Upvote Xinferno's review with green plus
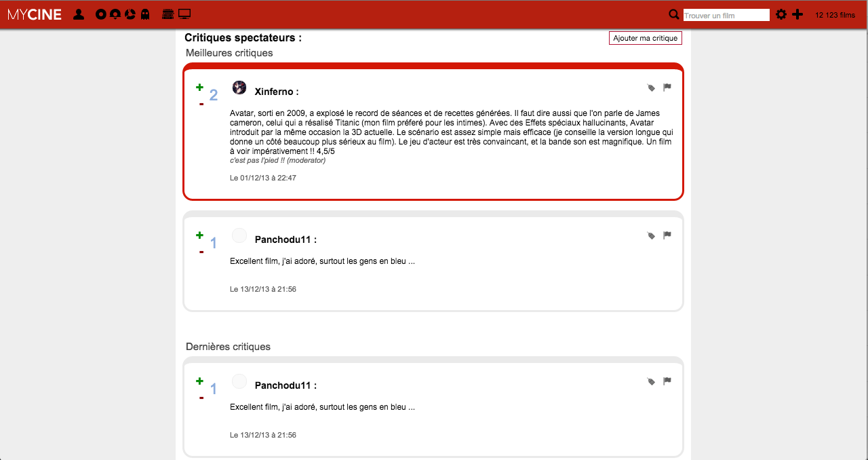Viewport: 868px width, 460px height. (x=199, y=87)
